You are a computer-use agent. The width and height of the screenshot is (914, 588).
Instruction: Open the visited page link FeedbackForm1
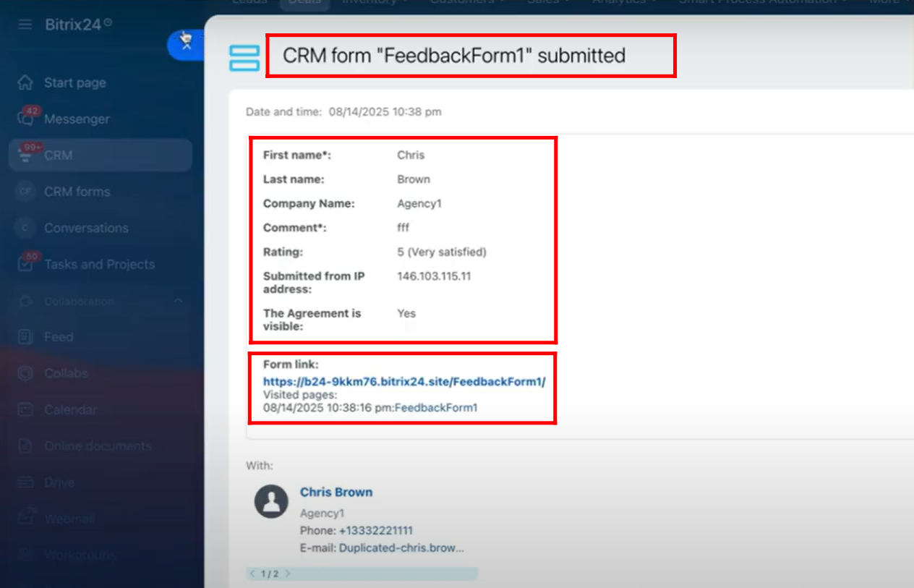click(x=436, y=408)
